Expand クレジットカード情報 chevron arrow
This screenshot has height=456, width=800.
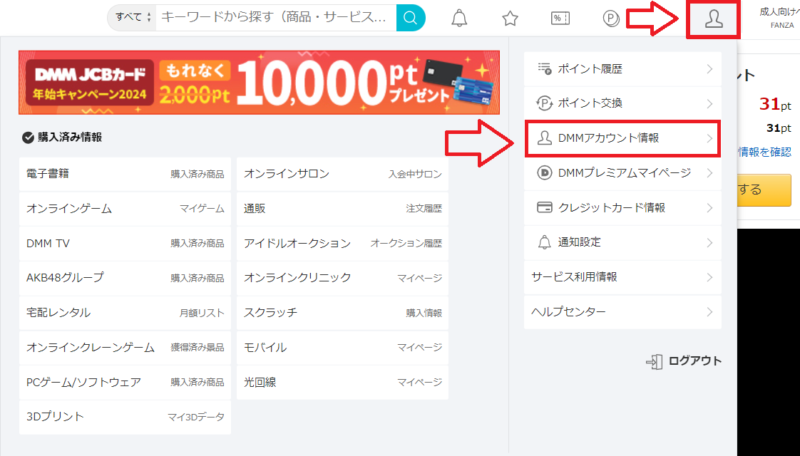pyautogui.click(x=710, y=208)
